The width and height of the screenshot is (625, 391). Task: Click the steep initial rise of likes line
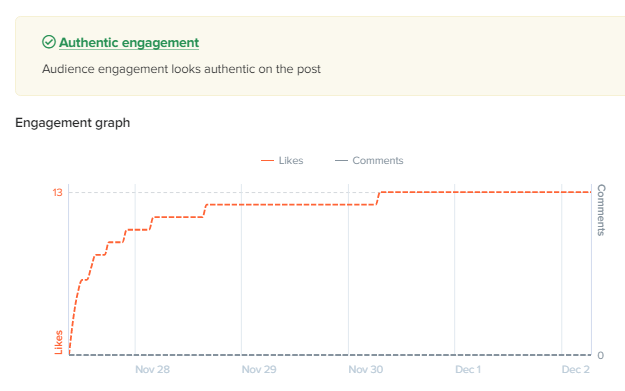(74, 315)
